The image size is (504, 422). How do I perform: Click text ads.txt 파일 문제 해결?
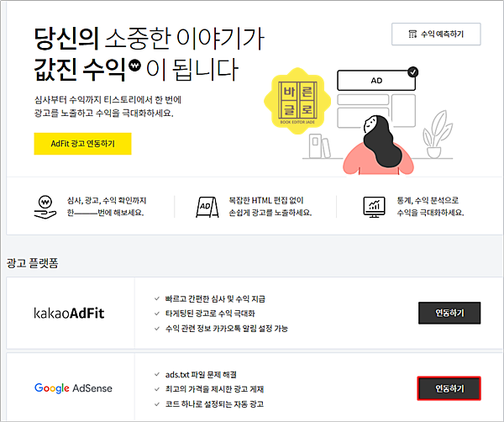[201, 374]
